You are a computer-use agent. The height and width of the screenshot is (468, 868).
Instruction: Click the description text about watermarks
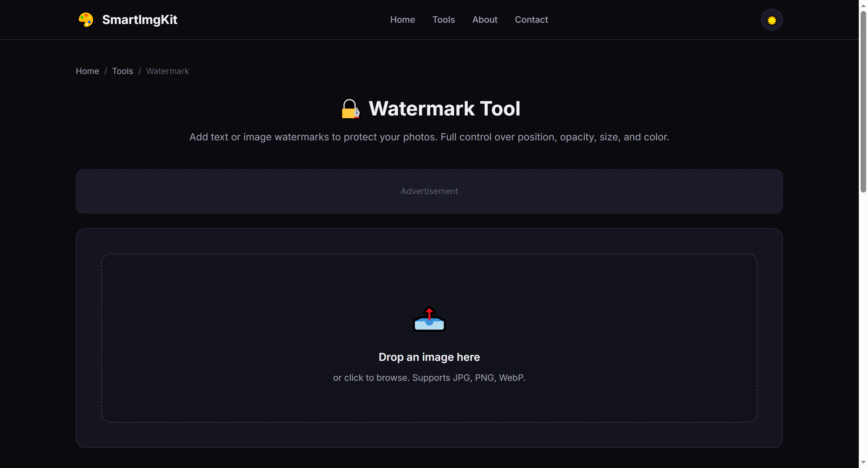[x=429, y=137]
